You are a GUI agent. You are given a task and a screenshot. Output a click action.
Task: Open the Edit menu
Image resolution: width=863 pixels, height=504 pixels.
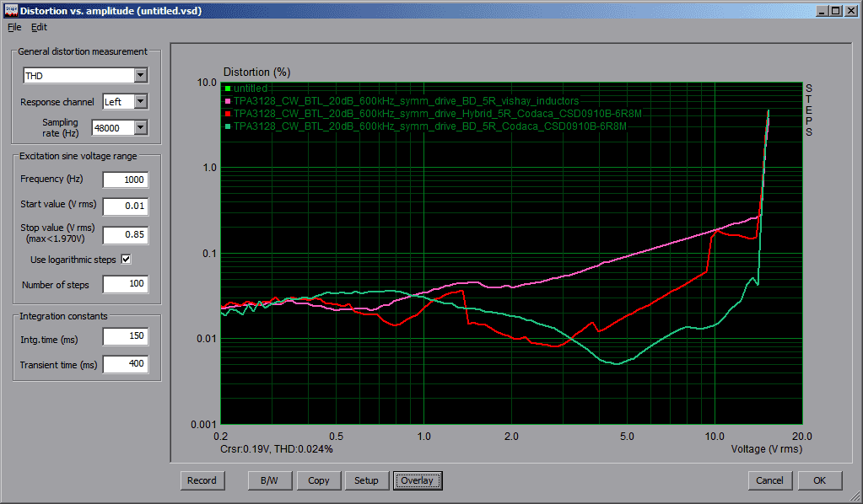tap(39, 27)
